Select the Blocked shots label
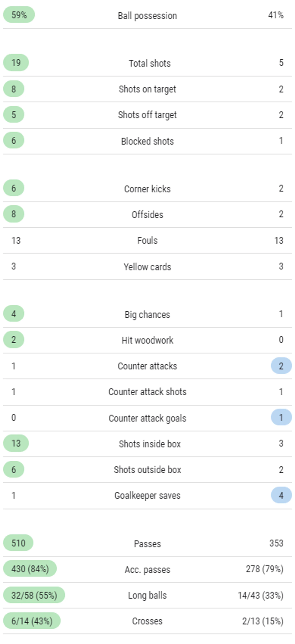The image size is (295, 644). coord(147,141)
